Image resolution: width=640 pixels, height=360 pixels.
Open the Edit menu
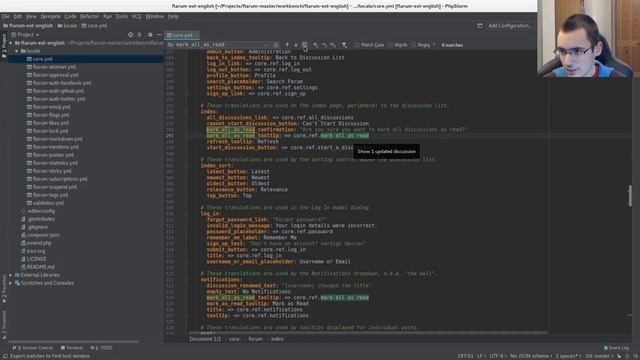pyautogui.click(x=18, y=16)
